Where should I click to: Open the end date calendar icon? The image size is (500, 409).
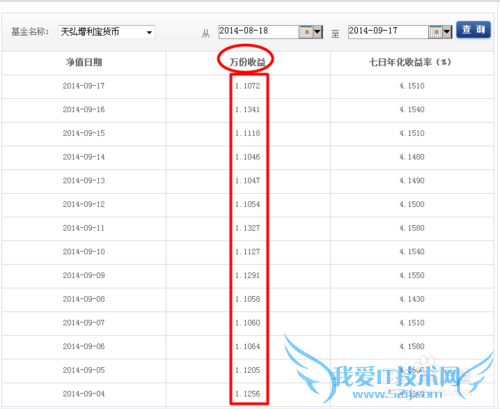pos(436,32)
